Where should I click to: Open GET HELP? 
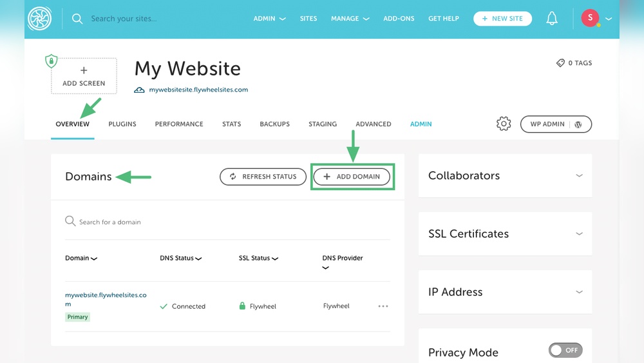(444, 19)
